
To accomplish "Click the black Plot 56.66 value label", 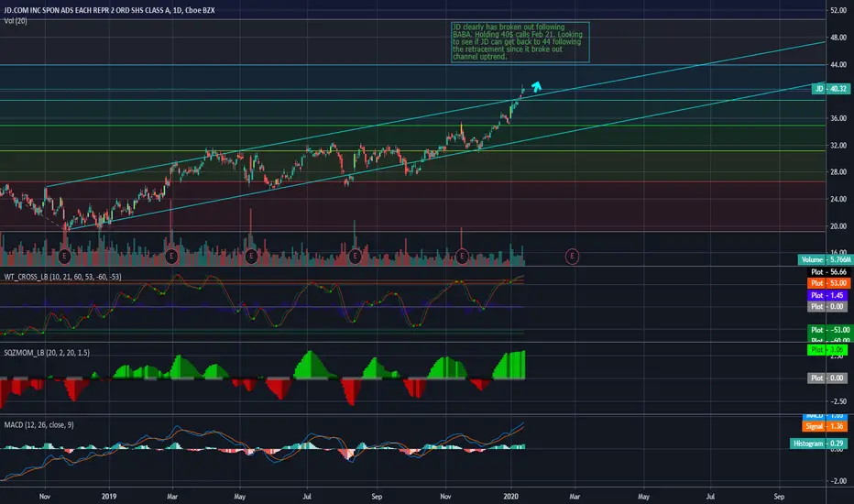I will (827, 272).
